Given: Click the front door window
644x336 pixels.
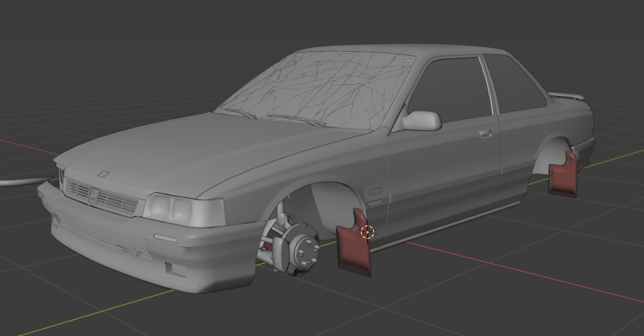Looking at the screenshot, I should coord(452,90).
